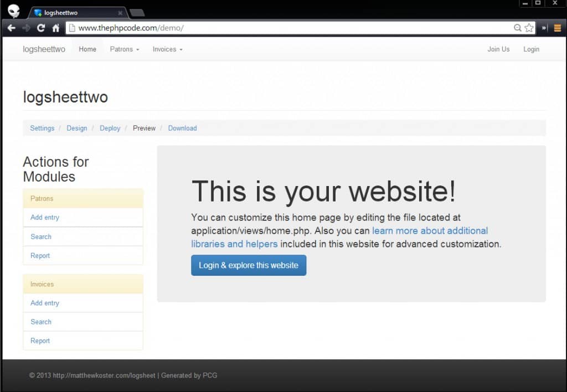The image size is (567, 392).
Task: Bookmark the page using the star icon
Action: click(528, 27)
